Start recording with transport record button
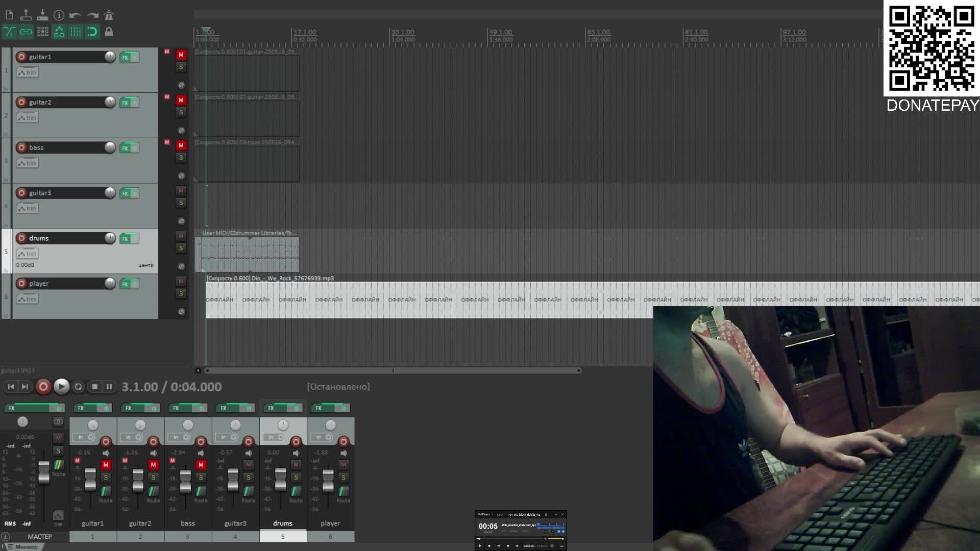Image resolution: width=980 pixels, height=551 pixels. pyautogui.click(x=43, y=387)
